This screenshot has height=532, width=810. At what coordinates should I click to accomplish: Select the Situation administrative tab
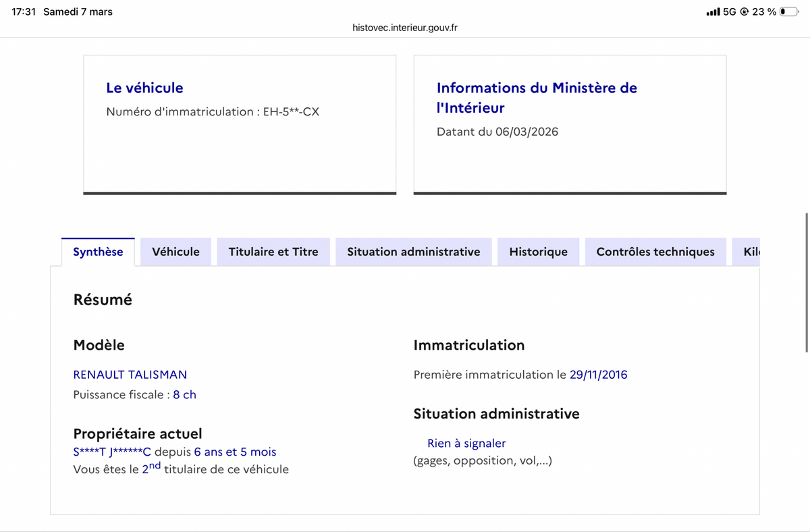[413, 251]
